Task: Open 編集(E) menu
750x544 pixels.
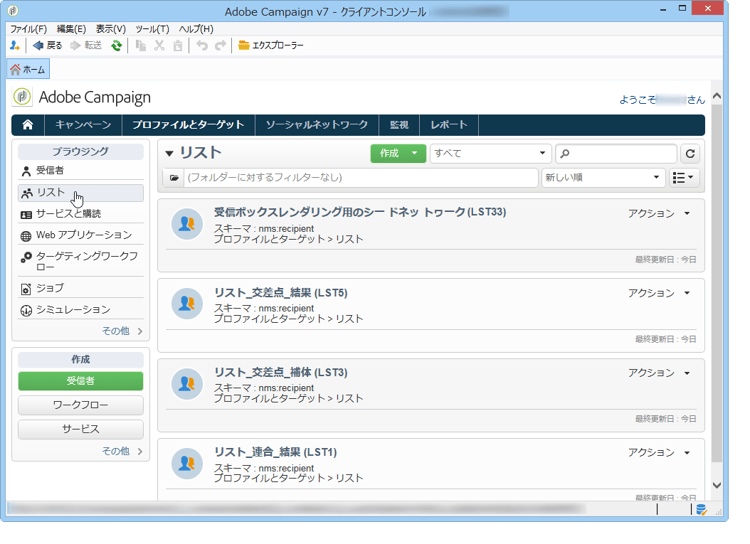Action: click(x=71, y=29)
